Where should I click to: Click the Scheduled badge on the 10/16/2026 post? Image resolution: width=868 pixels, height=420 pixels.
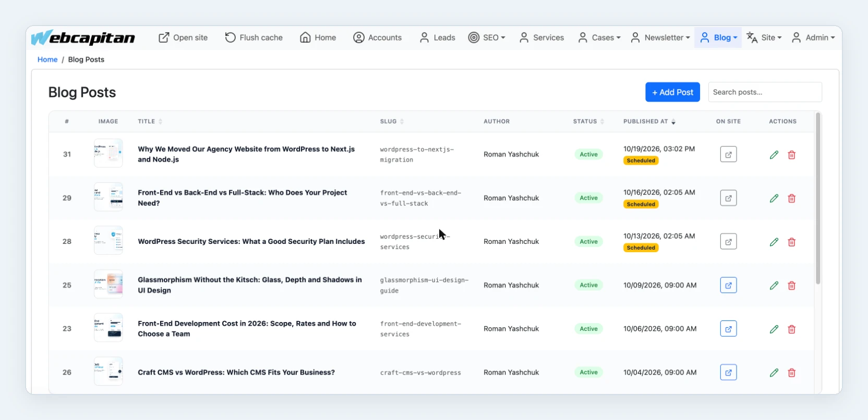coord(641,204)
